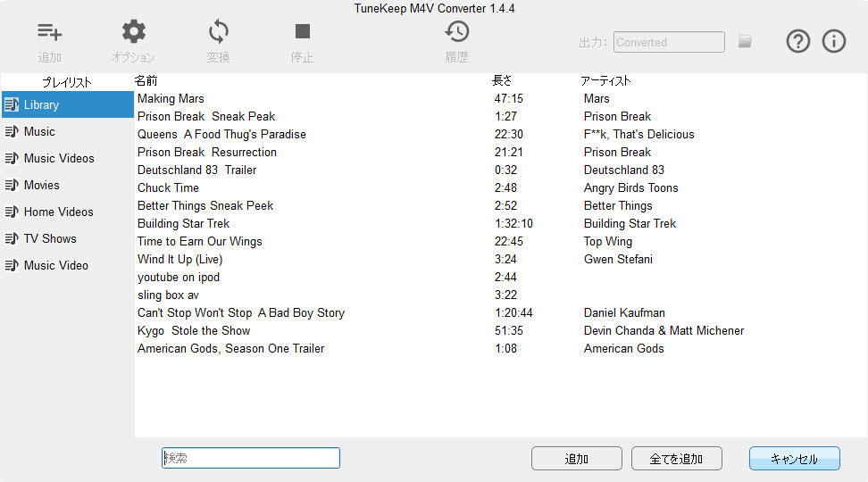This screenshot has height=482, width=868.
Task: Select 'Prison Break Resurrection' row
Action: [500, 152]
